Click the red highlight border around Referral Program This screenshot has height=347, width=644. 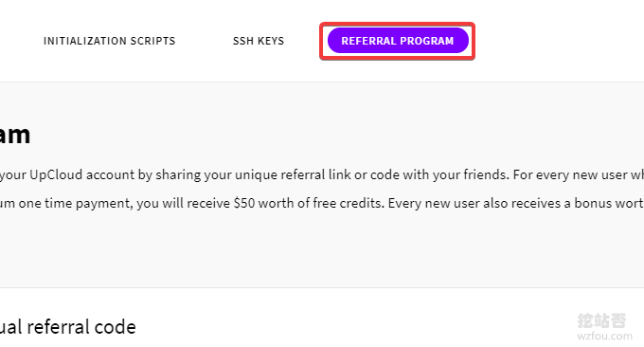pyautogui.click(x=398, y=24)
